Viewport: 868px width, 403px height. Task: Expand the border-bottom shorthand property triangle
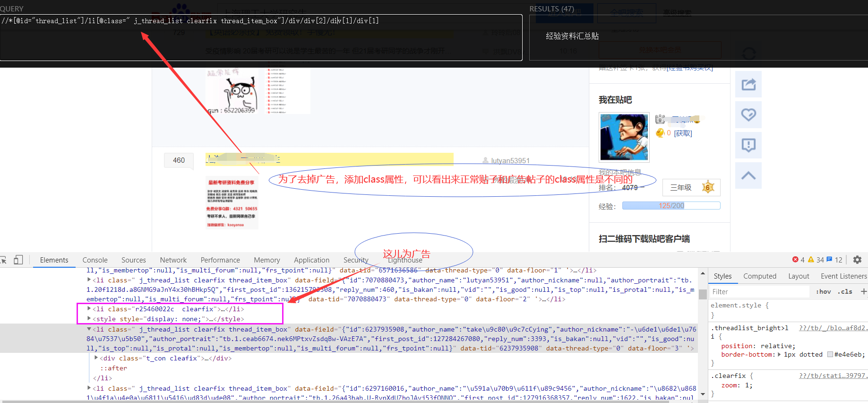point(779,354)
